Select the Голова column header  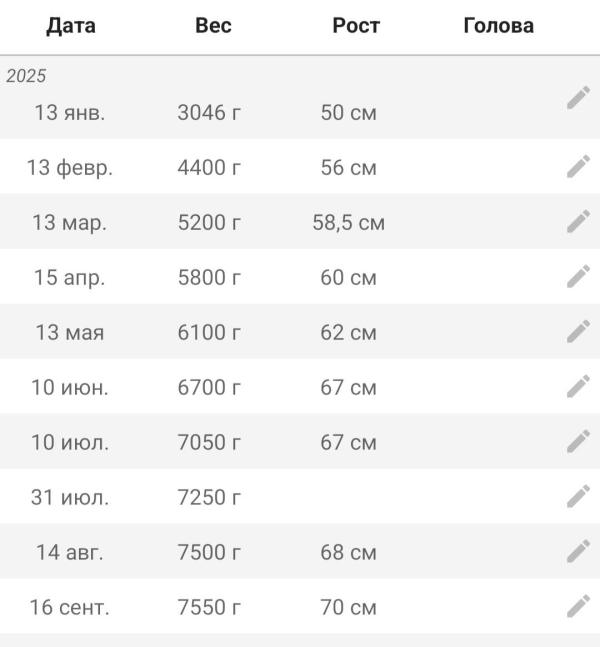tap(498, 26)
